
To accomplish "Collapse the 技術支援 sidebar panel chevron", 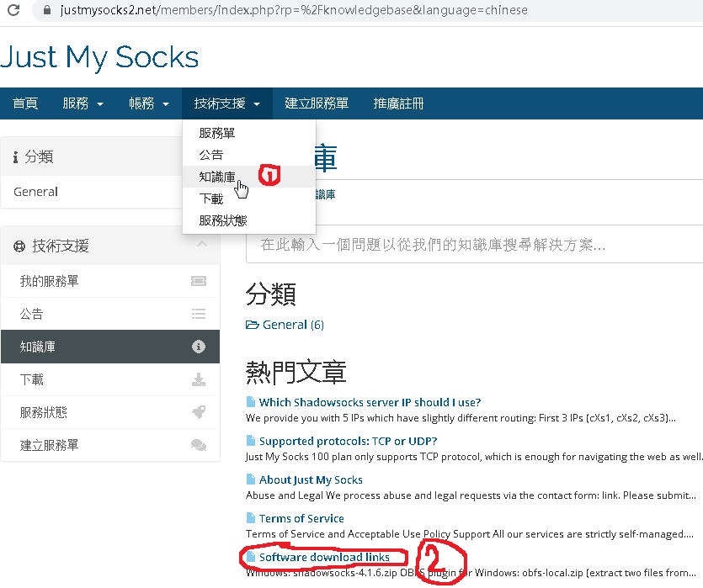I will (202, 244).
